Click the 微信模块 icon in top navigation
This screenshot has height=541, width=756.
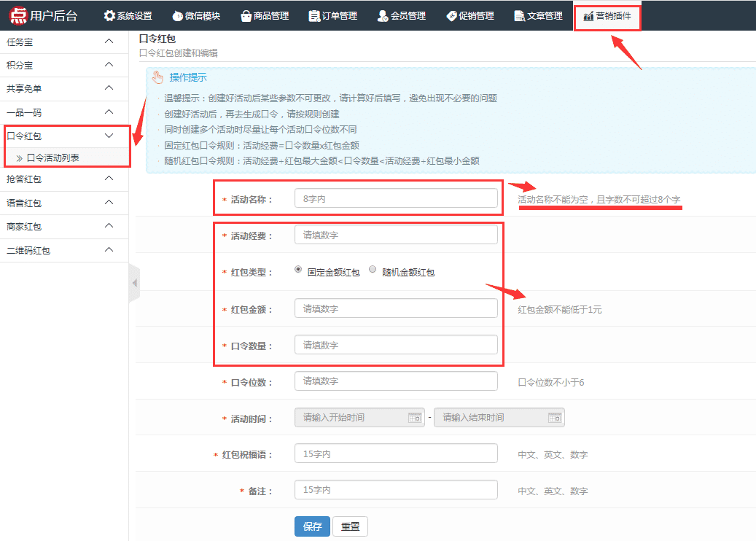point(177,16)
